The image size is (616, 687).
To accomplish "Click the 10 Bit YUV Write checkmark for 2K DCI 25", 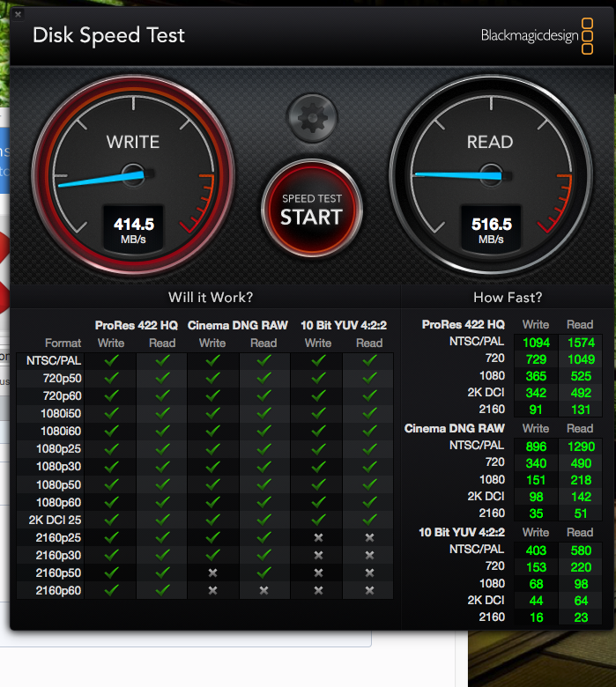I will click(x=318, y=520).
